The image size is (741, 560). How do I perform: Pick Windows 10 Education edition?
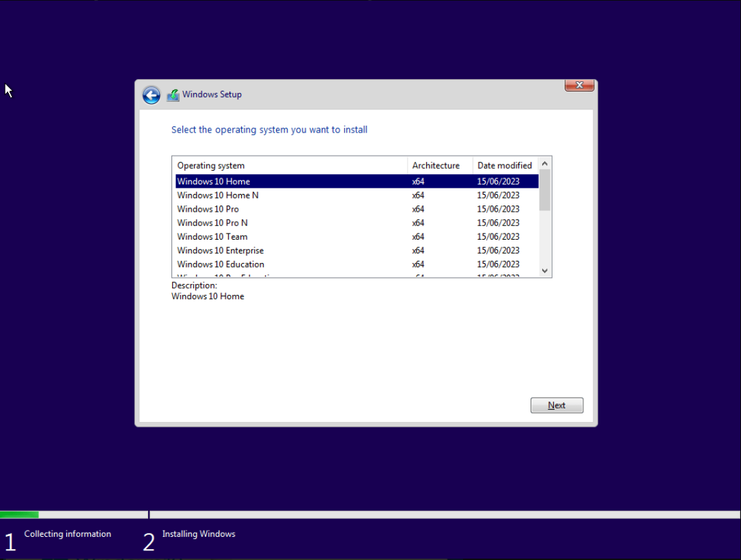coord(356,264)
